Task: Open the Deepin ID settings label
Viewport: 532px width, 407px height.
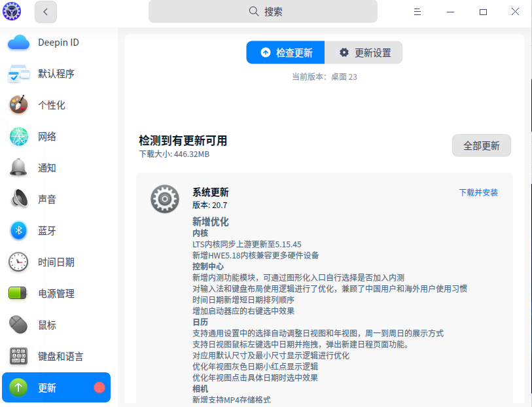Action: point(58,43)
